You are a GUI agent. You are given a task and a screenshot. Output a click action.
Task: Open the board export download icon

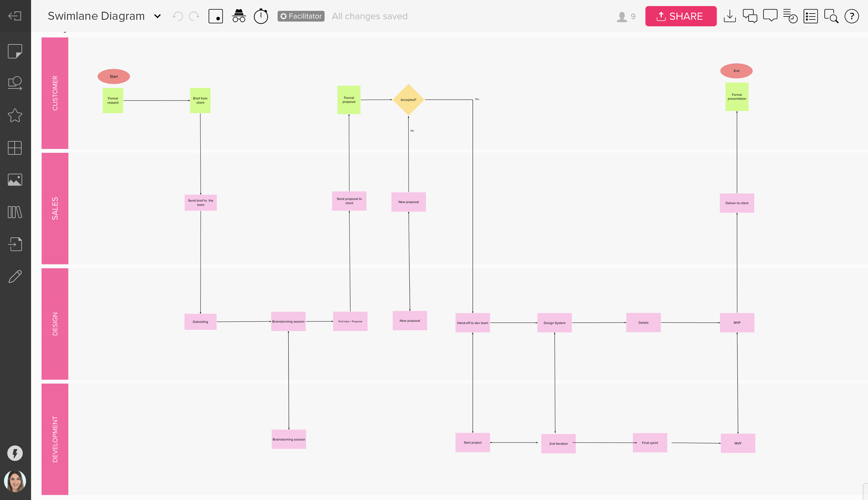coord(730,16)
